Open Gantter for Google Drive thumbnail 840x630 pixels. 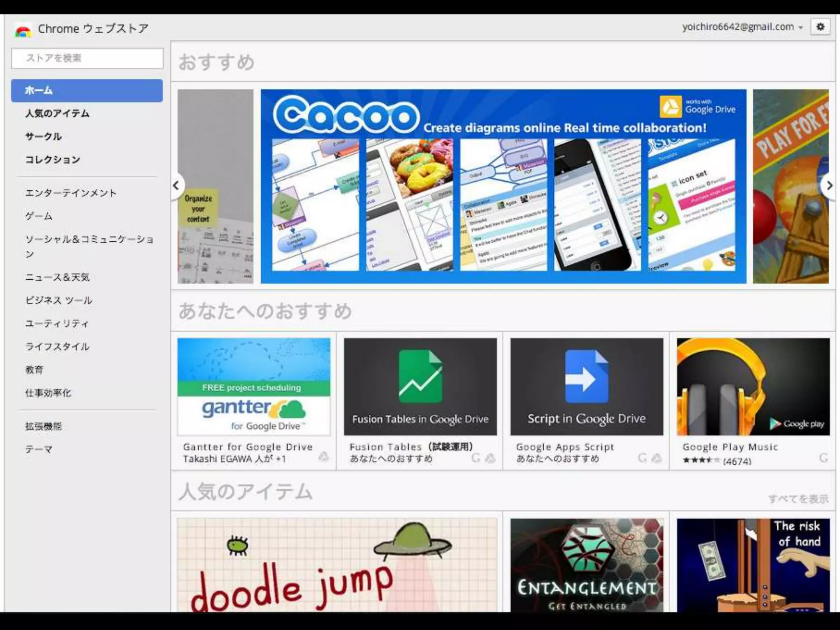253,386
